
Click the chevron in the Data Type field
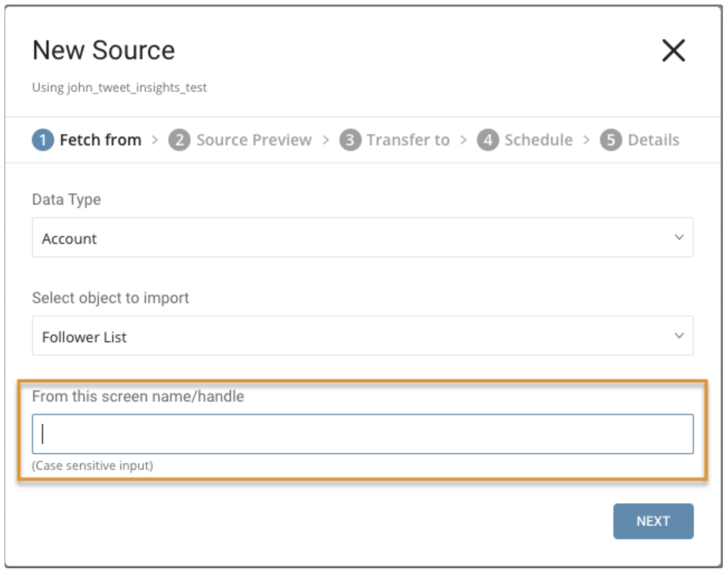click(679, 237)
